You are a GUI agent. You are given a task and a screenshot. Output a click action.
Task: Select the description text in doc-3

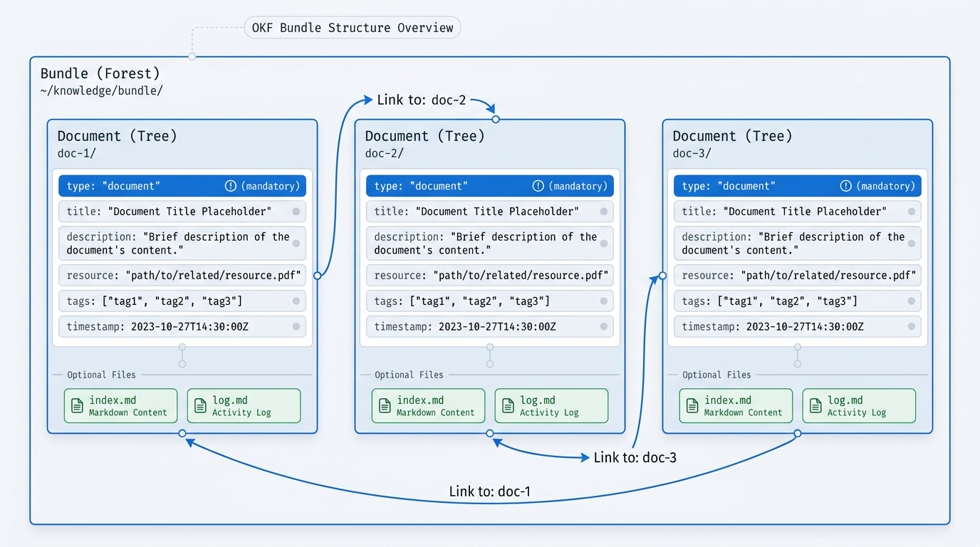tap(793, 244)
